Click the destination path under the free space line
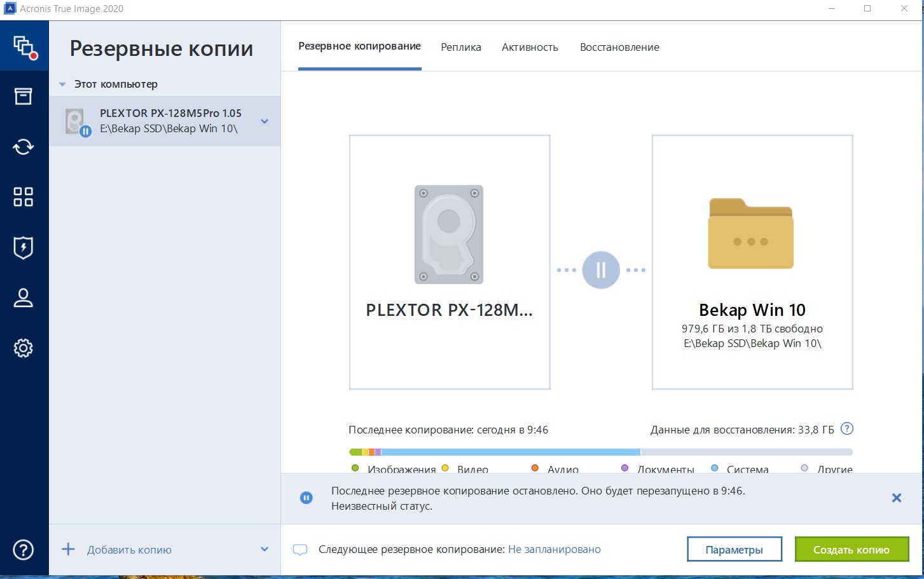The image size is (924, 579). click(752, 343)
